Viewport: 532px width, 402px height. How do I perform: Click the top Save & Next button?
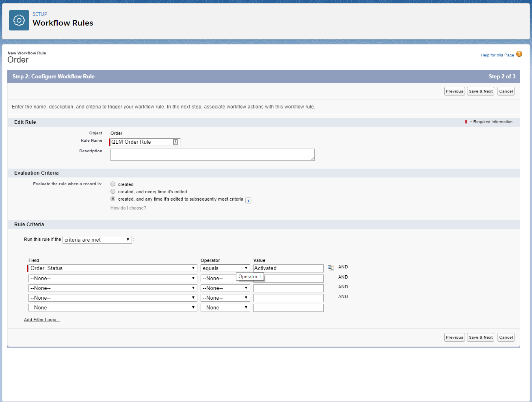pos(481,91)
